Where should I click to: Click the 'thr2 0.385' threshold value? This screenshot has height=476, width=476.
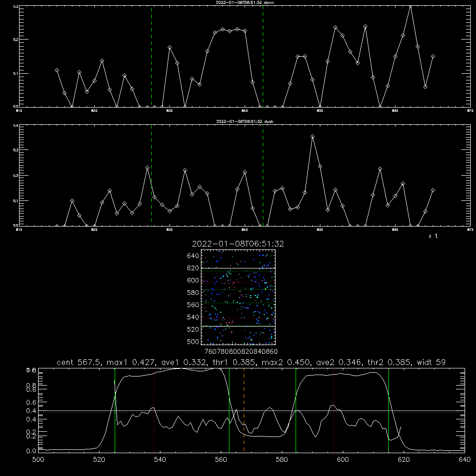point(389,362)
